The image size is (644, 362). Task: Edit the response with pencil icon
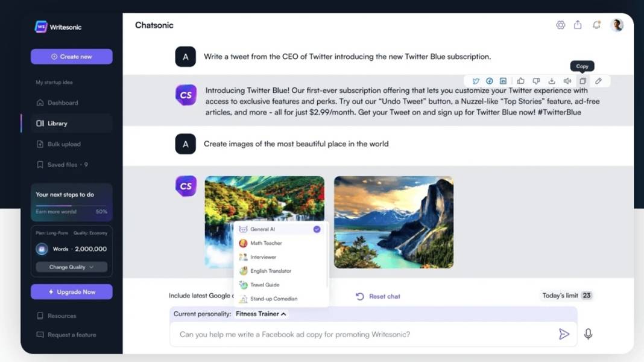click(598, 81)
